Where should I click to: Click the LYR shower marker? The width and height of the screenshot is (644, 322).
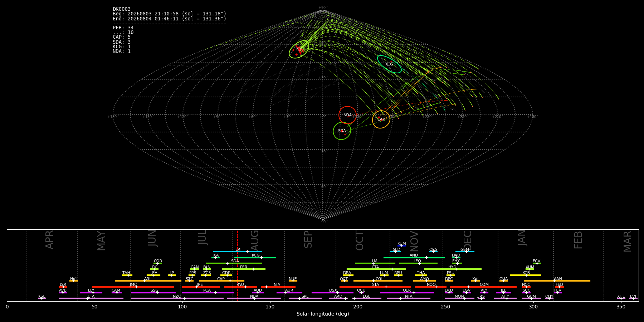click(63, 287)
